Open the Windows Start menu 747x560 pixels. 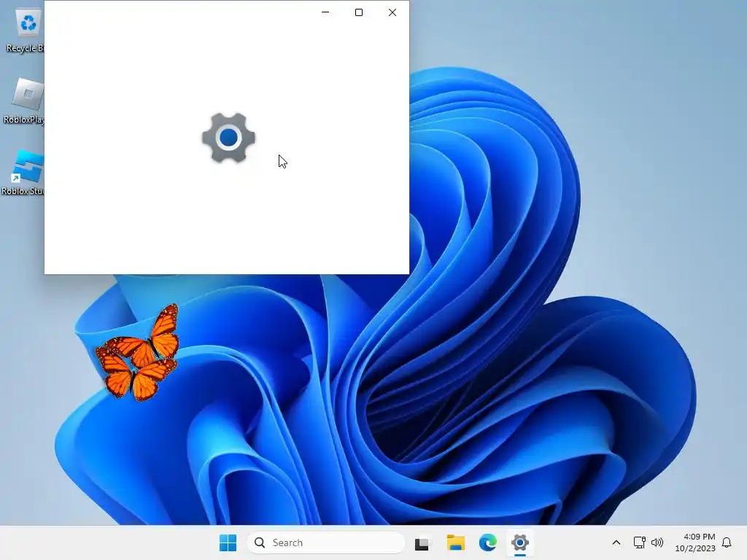click(x=228, y=542)
